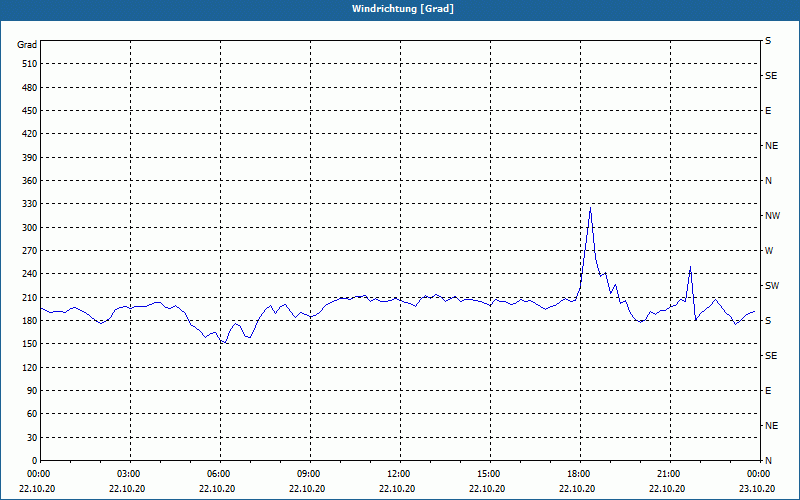
Task: Click the 21:00 time label
Action: 670,474
